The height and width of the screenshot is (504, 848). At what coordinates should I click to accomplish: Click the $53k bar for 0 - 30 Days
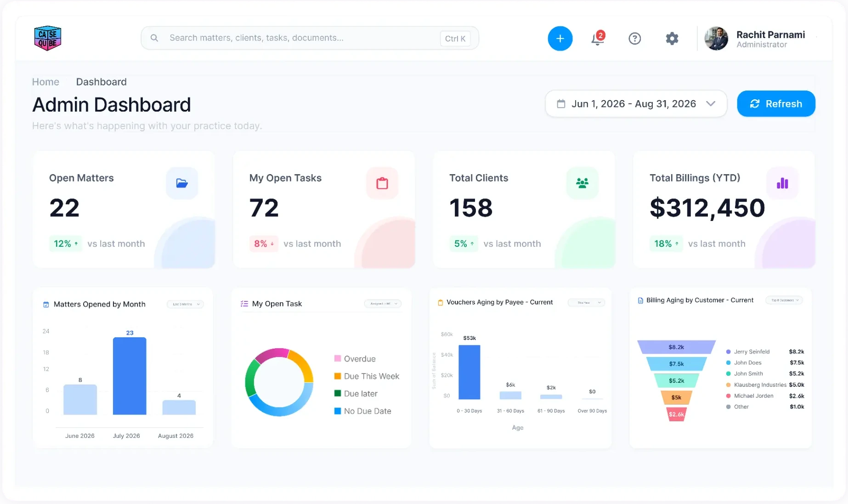point(469,372)
